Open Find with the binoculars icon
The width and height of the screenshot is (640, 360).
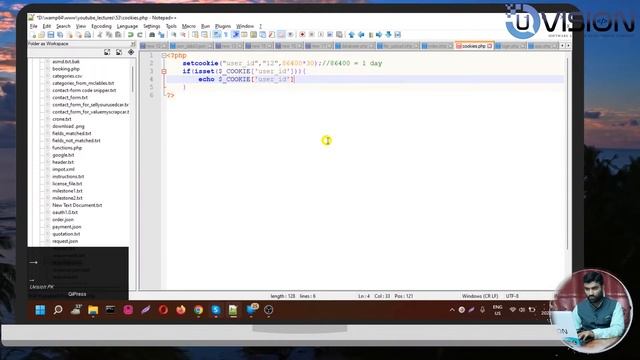(152, 35)
